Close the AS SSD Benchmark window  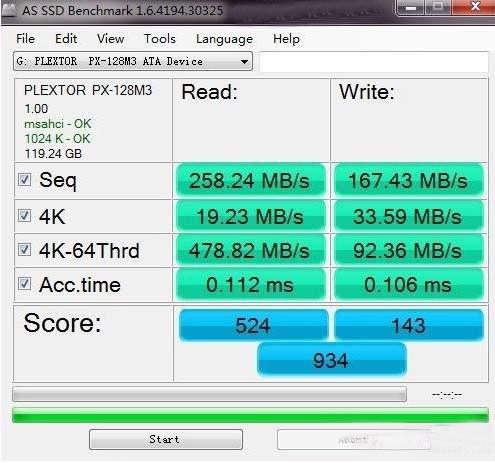(x=474, y=7)
